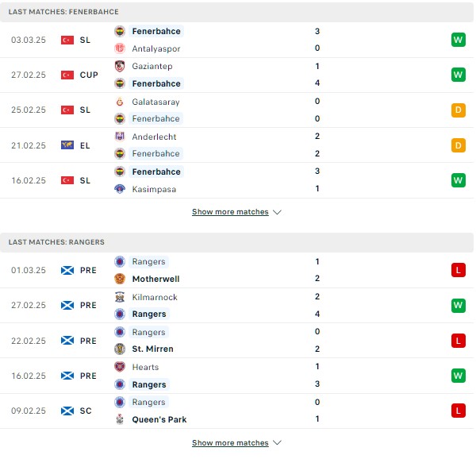Select the Europa League flag icon on 21.02.25
This screenshot has width=476, height=459.
(x=67, y=145)
